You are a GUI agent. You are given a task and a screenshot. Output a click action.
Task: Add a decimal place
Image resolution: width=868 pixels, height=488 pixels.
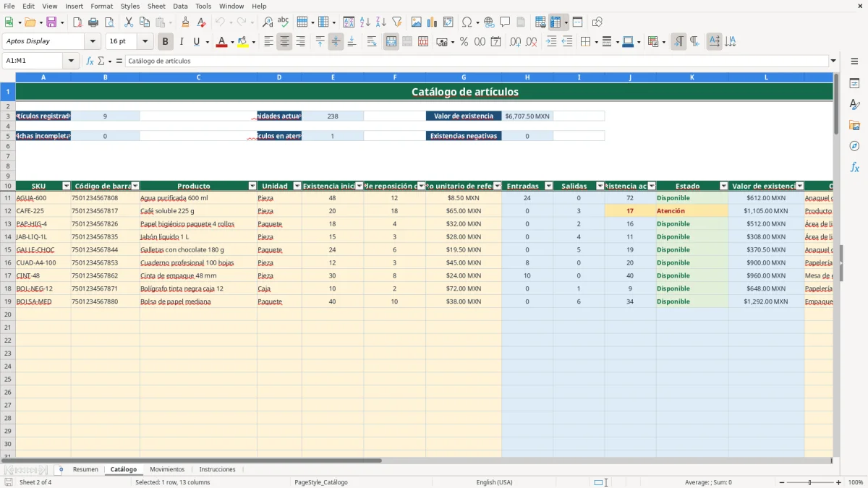[516, 42]
